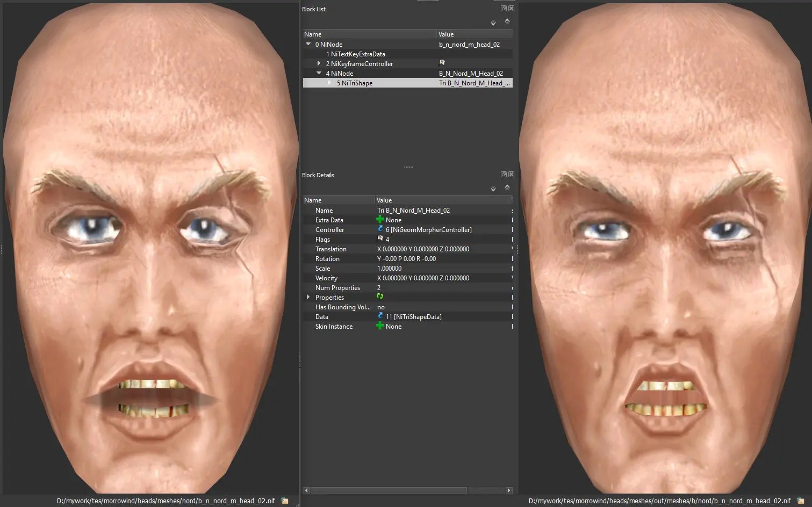
Task: Click green plus icon in Extra Data row
Action: tap(380, 219)
